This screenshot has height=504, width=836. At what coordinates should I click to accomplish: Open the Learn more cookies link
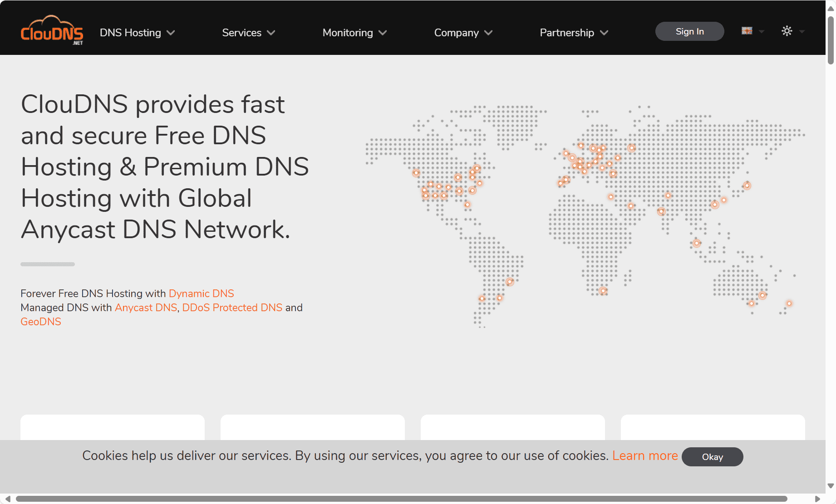tap(644, 455)
